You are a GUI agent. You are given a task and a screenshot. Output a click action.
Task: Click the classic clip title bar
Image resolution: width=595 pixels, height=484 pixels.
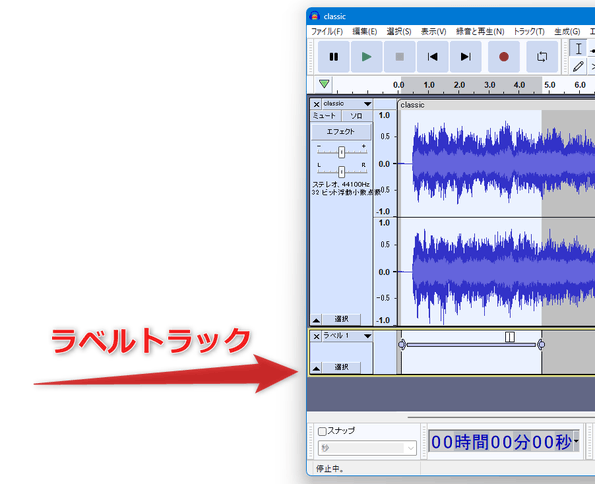coord(496,105)
